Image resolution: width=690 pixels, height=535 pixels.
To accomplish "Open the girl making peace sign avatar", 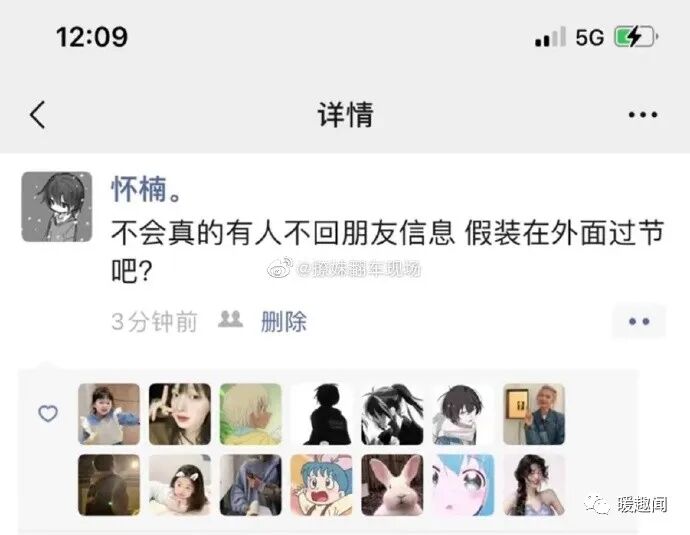I will pos(180,414).
